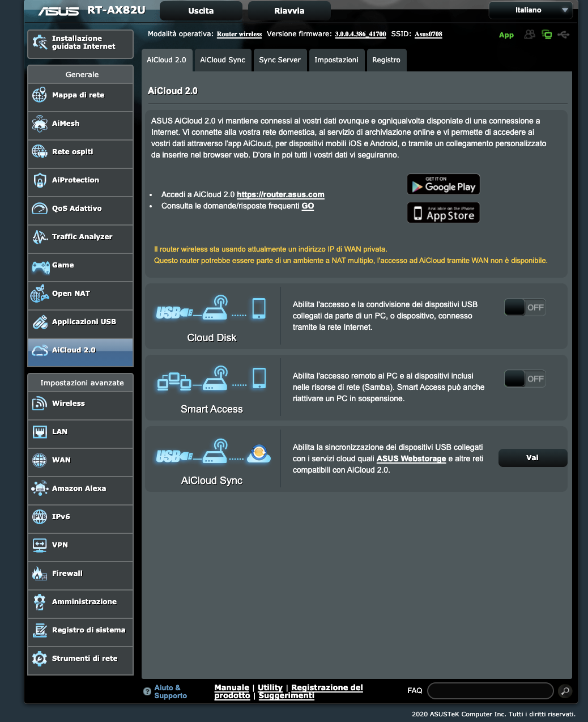Click the Vai button for AiCloud Sync

point(532,458)
